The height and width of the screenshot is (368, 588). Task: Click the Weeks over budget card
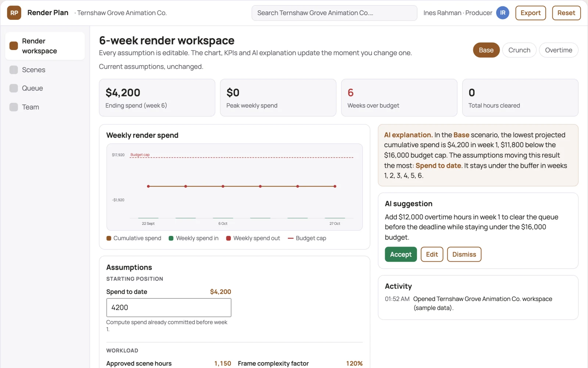(399, 98)
